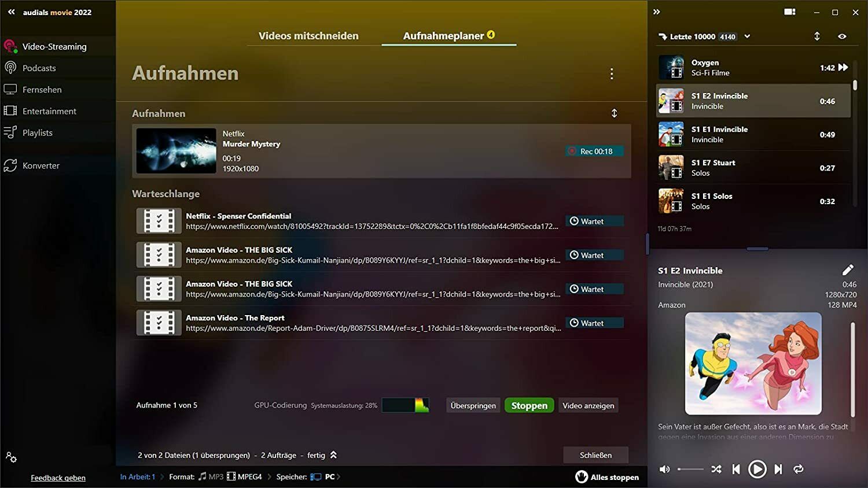Click the green Stoppen button

pyautogui.click(x=529, y=405)
